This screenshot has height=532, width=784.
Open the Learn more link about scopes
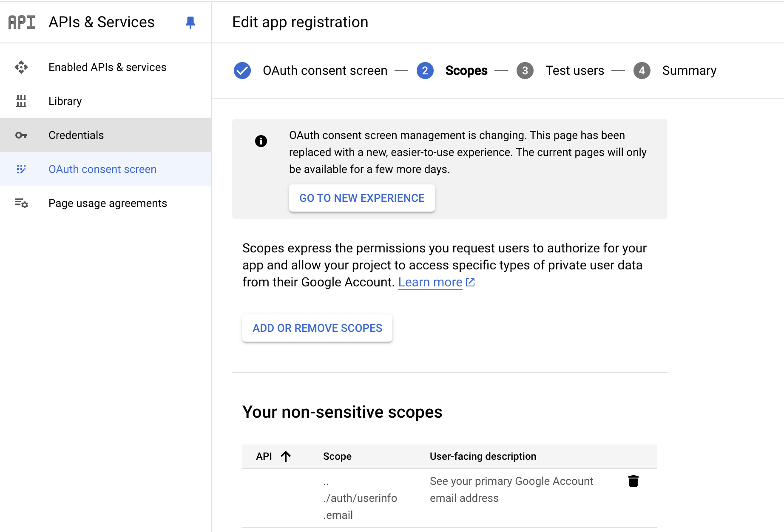click(430, 282)
